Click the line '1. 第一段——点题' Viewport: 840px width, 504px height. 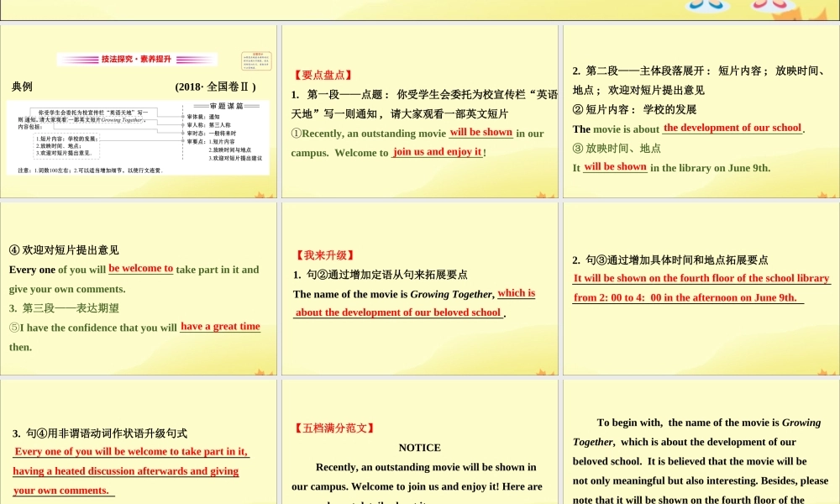(424, 95)
